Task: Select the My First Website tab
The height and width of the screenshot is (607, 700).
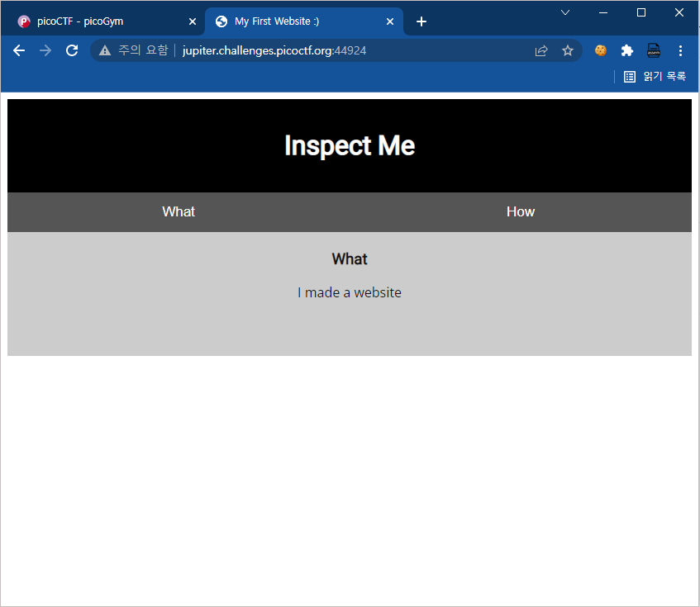Action: tap(303, 21)
